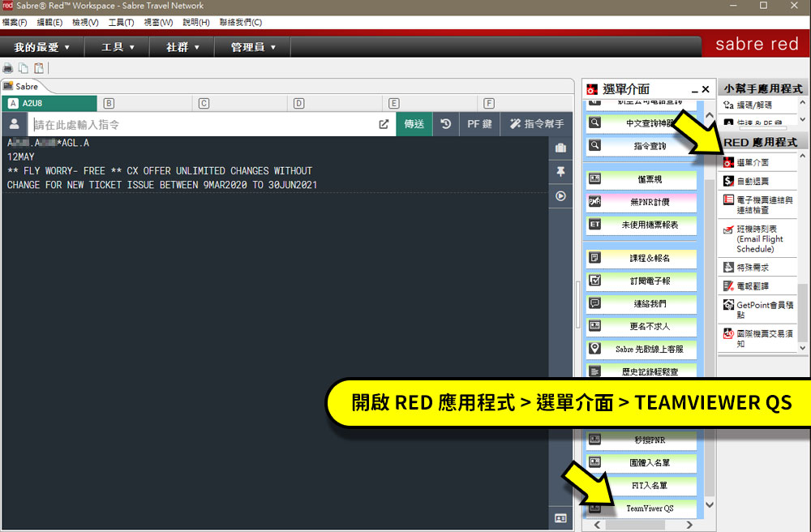Select work area A A2U8 tab
This screenshot has width=811, height=532.
click(49, 104)
